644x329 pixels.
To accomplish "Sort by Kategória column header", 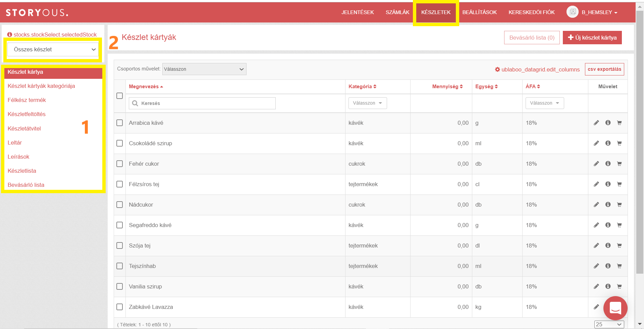I will pyautogui.click(x=362, y=87).
